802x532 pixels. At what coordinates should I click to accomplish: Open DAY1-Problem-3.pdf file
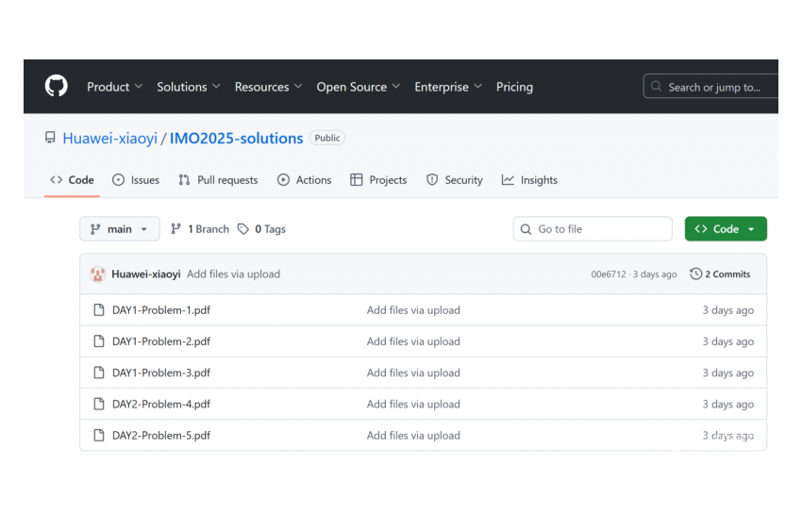click(161, 373)
